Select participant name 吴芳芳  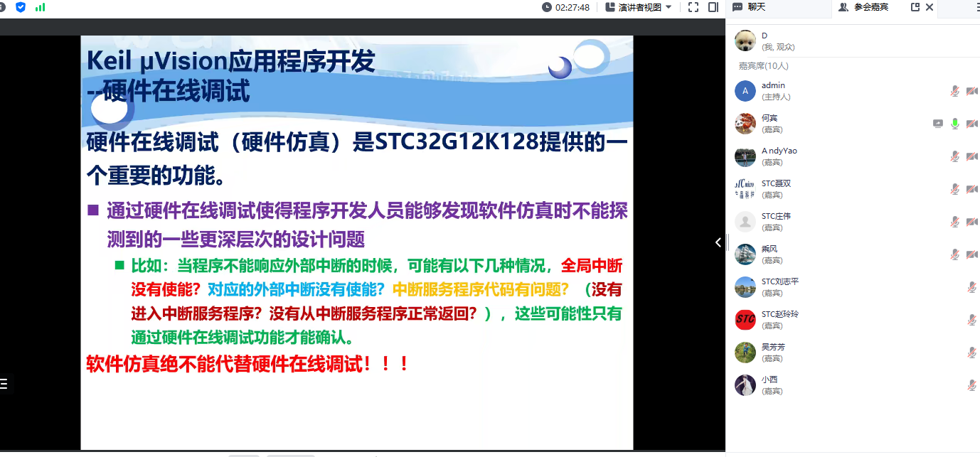(x=773, y=347)
